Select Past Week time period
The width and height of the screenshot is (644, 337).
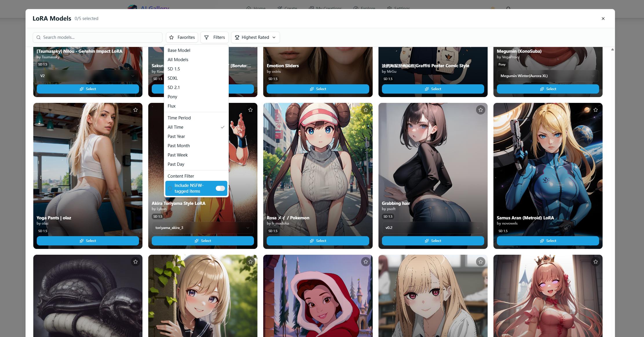[196, 155]
